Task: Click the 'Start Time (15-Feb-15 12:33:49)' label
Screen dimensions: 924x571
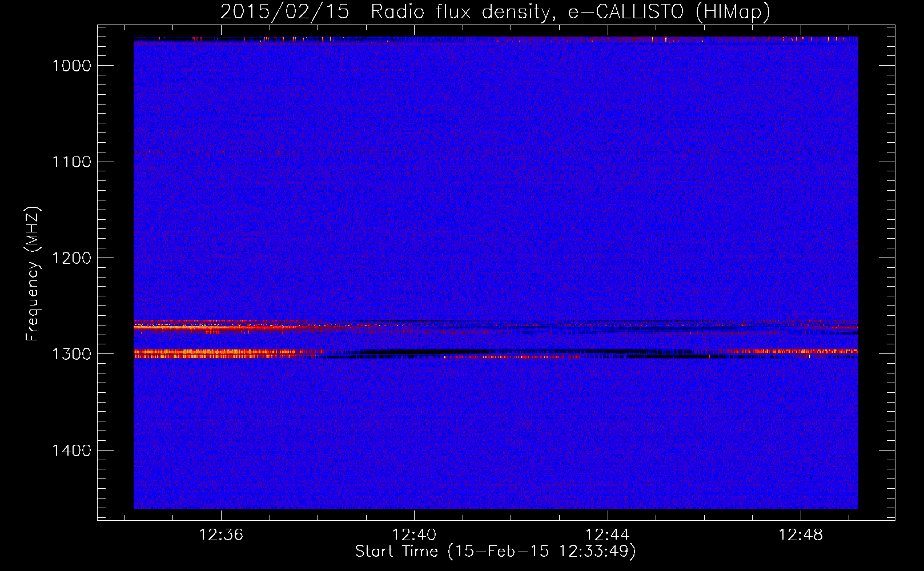Action: point(495,552)
